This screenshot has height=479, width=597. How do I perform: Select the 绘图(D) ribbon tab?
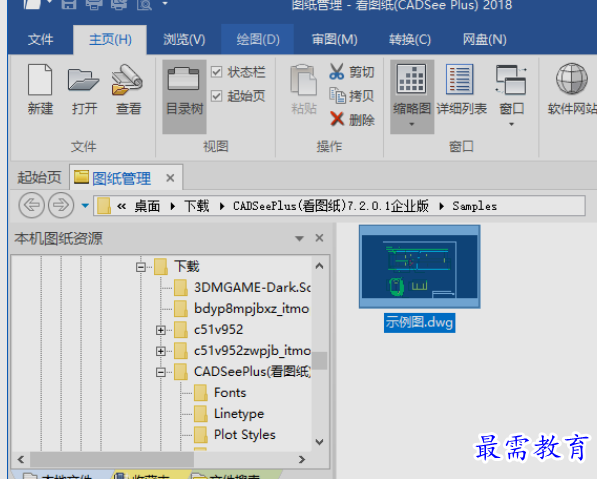(258, 39)
